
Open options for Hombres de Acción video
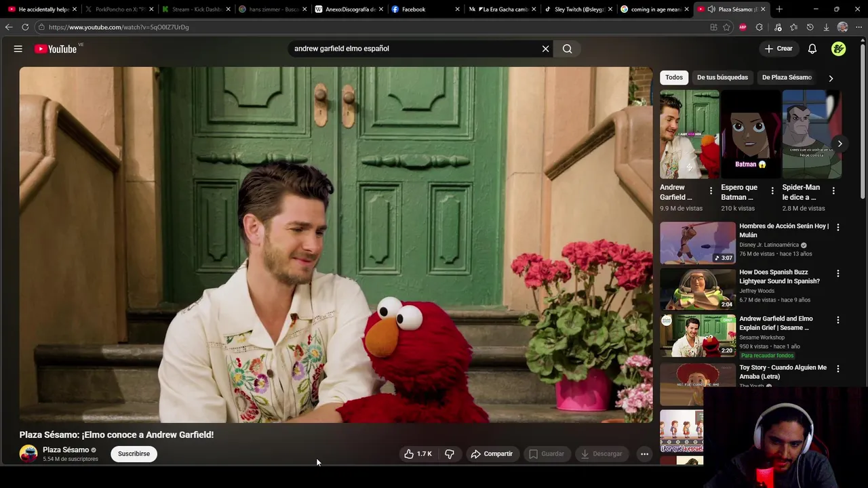click(x=838, y=228)
